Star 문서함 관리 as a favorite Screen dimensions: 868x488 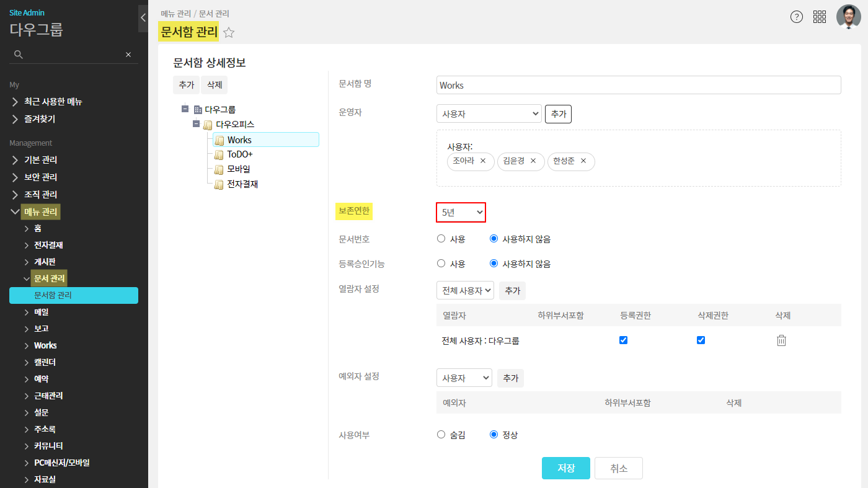pyautogui.click(x=229, y=33)
